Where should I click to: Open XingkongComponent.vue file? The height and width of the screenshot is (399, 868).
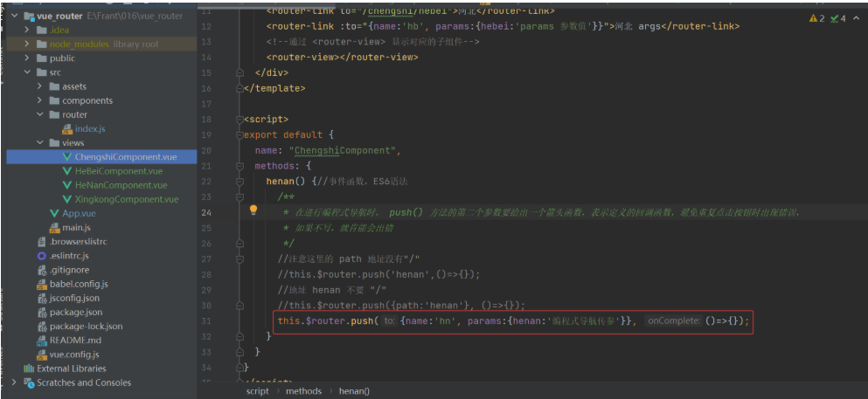pos(127,199)
